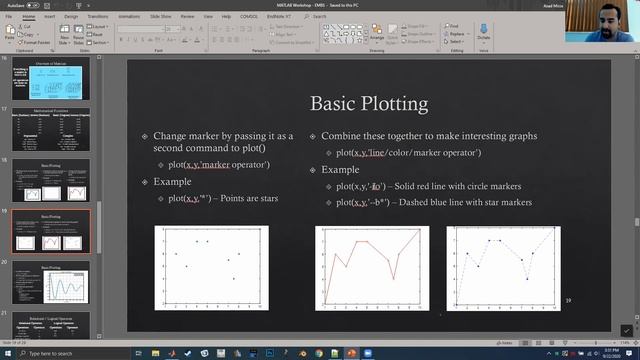Click the Windows search box
The height and width of the screenshot is (360, 640).
(x=73, y=353)
